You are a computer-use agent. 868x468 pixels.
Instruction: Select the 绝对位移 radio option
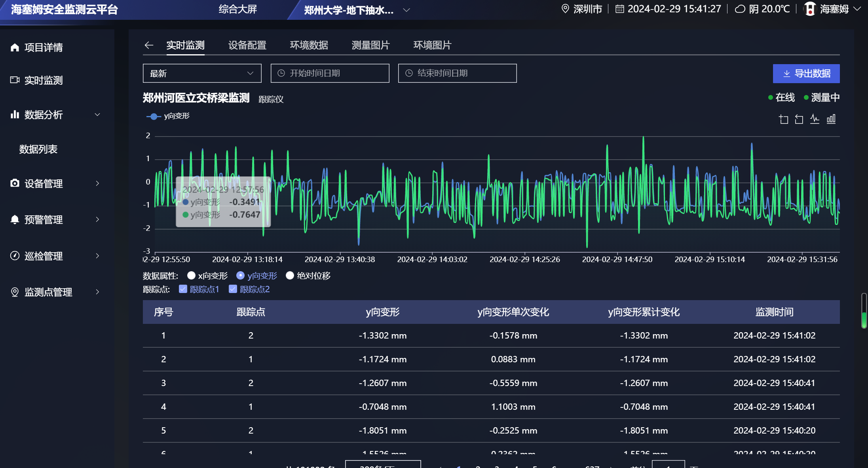point(290,275)
